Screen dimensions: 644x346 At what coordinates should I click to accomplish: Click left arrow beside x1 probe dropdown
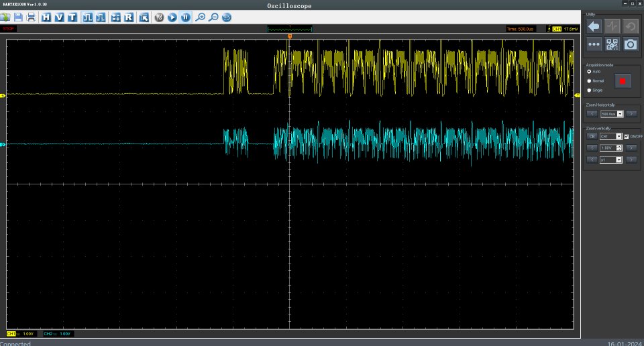[592, 160]
